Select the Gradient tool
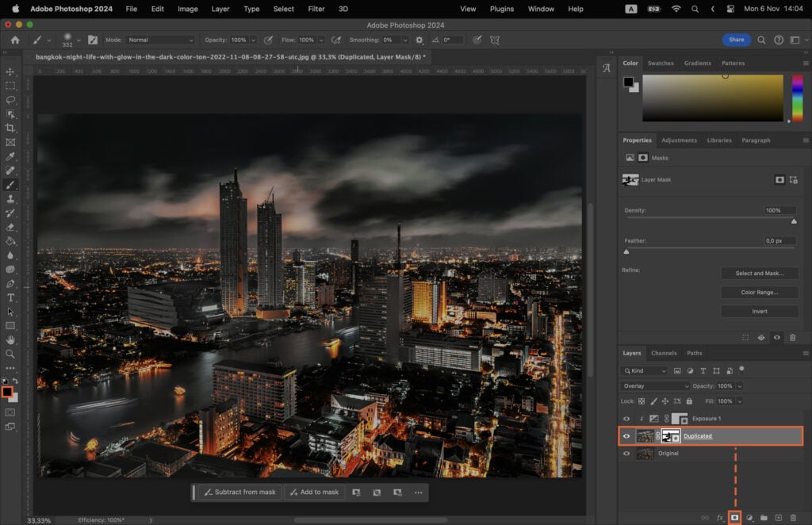This screenshot has height=525, width=812. [10, 243]
